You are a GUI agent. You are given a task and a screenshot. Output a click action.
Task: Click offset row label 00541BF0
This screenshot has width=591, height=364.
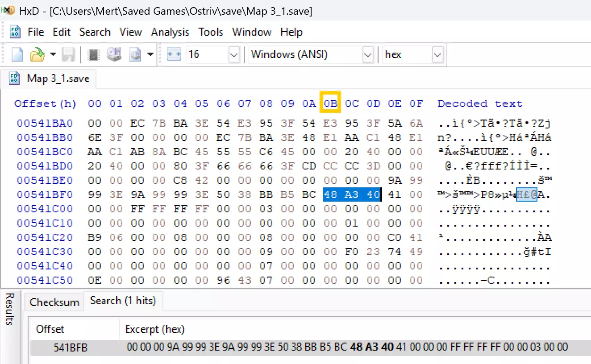pyautogui.click(x=45, y=194)
